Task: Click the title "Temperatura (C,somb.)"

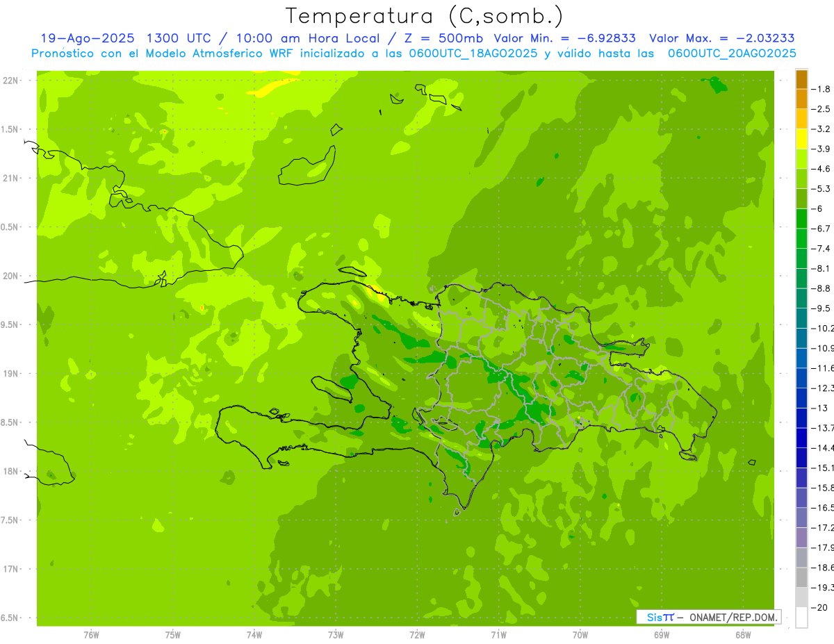Action: point(424,16)
